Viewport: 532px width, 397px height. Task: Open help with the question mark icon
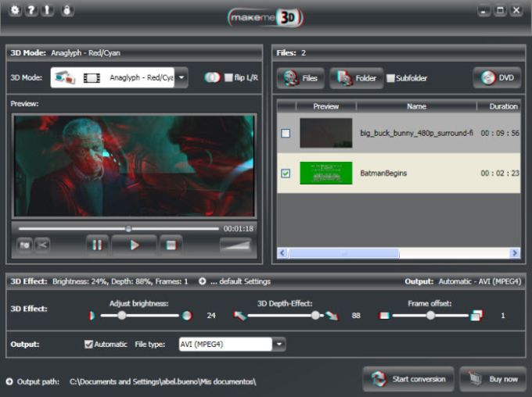31,10
